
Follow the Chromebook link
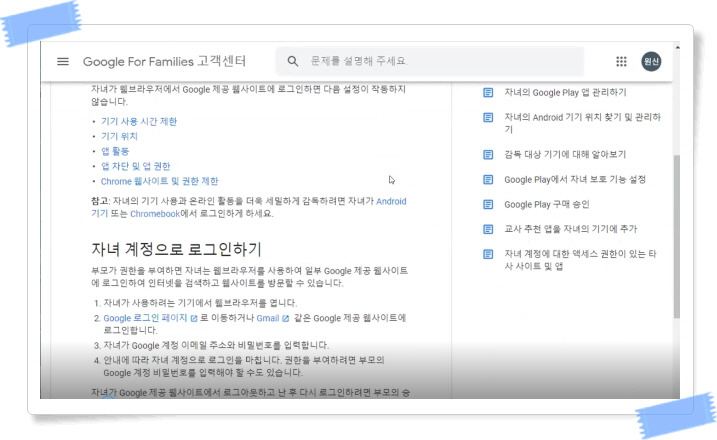[x=155, y=214]
